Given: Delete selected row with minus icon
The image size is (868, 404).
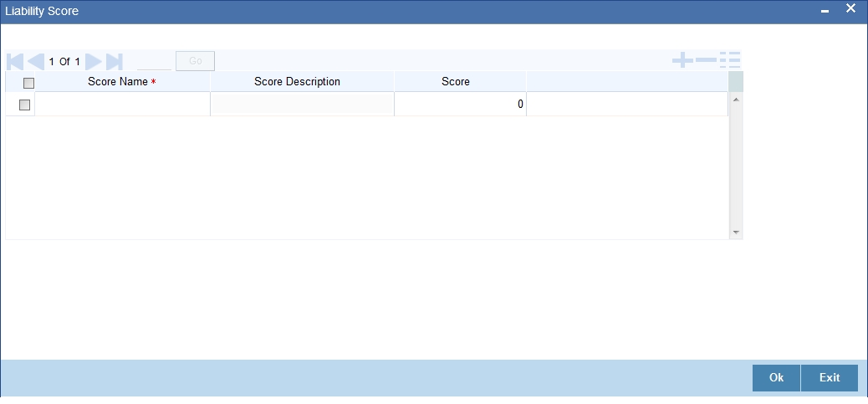Looking at the screenshot, I should (706, 59).
